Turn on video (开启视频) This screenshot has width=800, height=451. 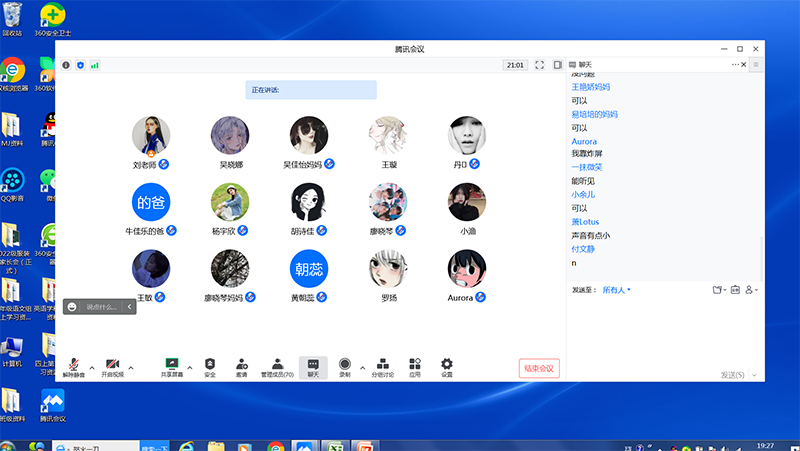(x=112, y=366)
